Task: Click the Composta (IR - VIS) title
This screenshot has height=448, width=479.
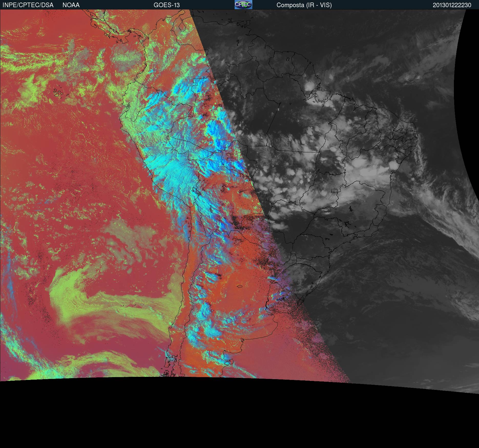Action: point(304,5)
